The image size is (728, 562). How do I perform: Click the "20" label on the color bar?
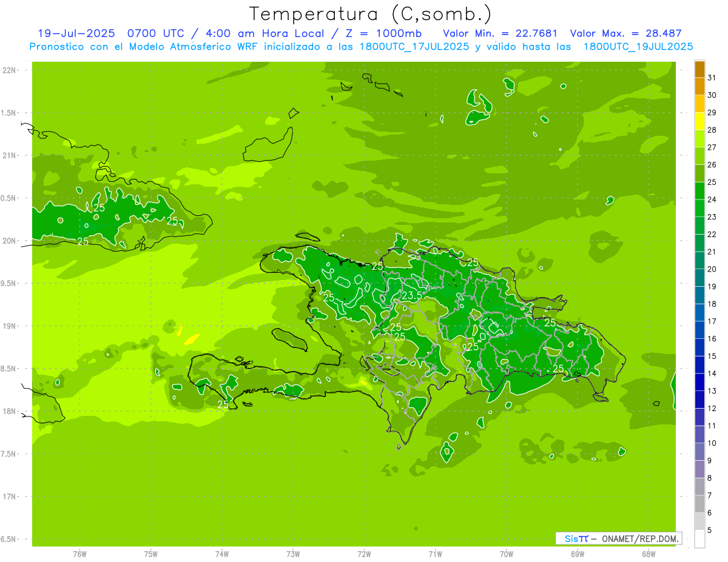tap(712, 269)
